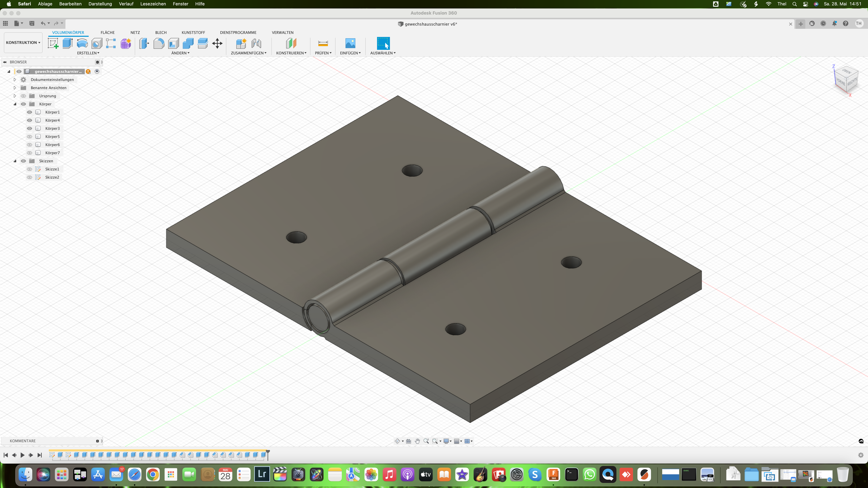Select the Measure tool icon
This screenshot has height=488, width=868.
(323, 43)
